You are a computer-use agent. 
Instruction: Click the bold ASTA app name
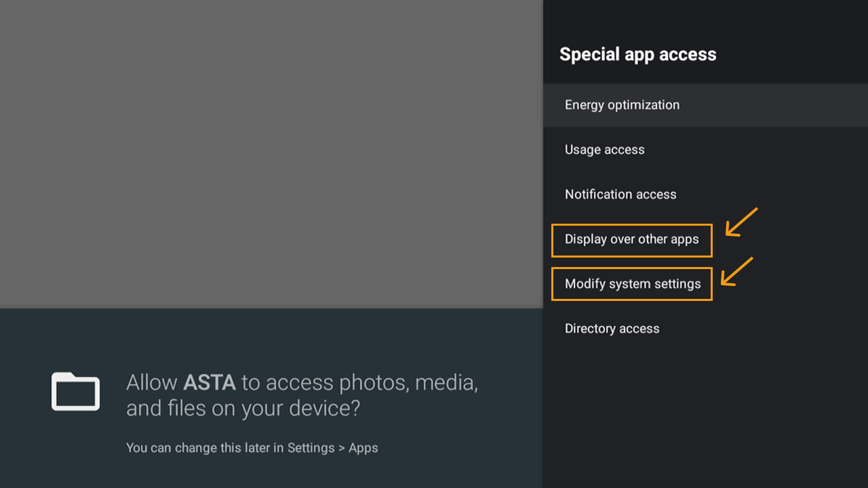209,383
